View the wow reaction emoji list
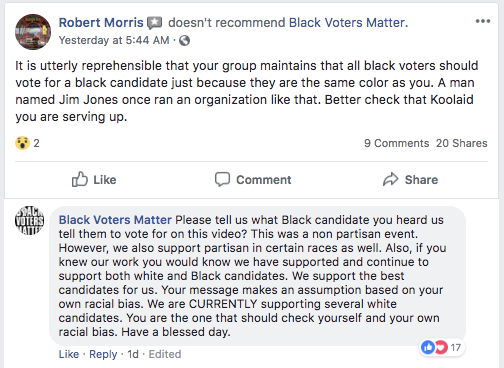 [22, 143]
